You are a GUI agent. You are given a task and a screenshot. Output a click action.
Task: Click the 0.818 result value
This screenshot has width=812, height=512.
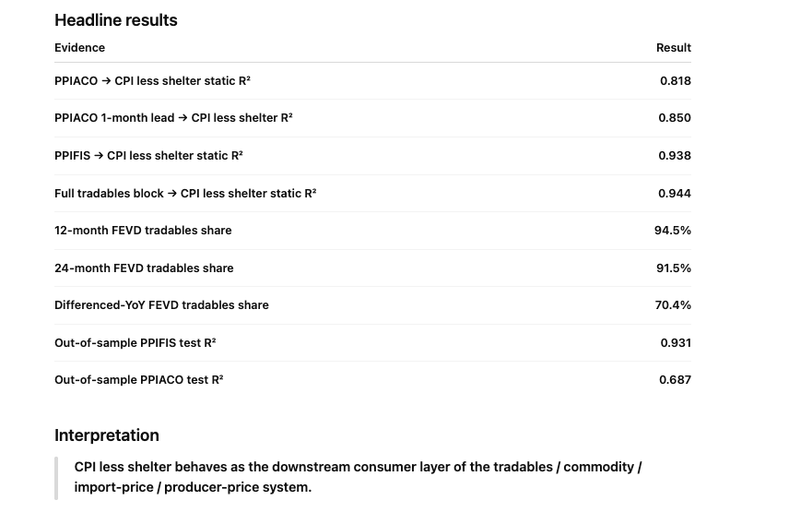click(676, 81)
